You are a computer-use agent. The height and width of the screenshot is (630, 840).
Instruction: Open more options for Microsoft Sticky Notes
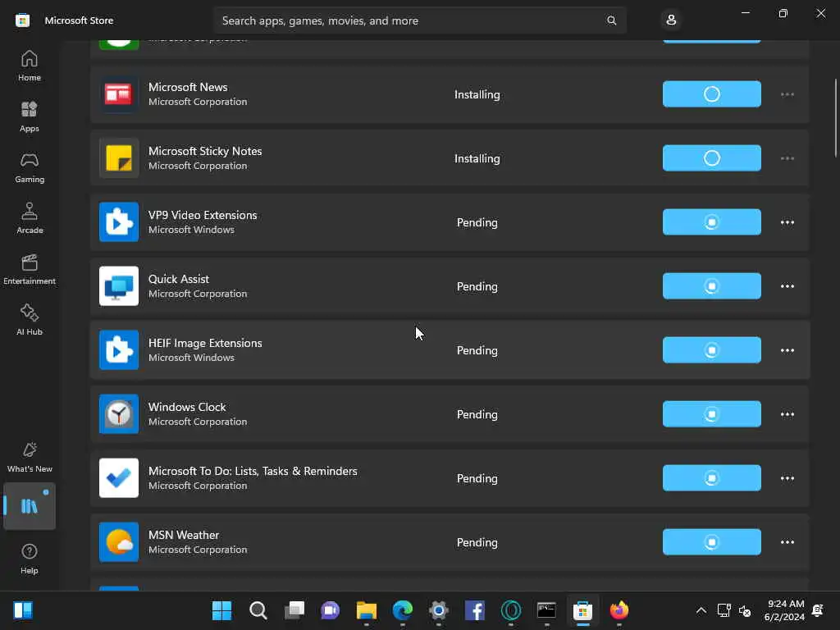point(787,158)
